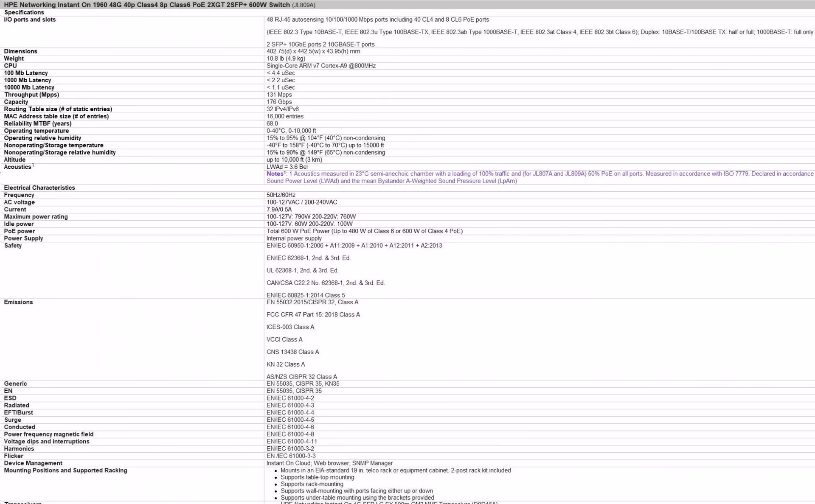
Task: Select the purple 'Notes' acoustics footnote
Action: (540, 177)
